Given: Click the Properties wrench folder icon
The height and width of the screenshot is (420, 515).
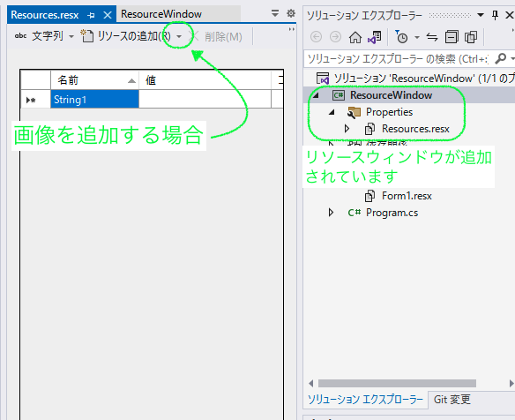Looking at the screenshot, I should point(355,112).
